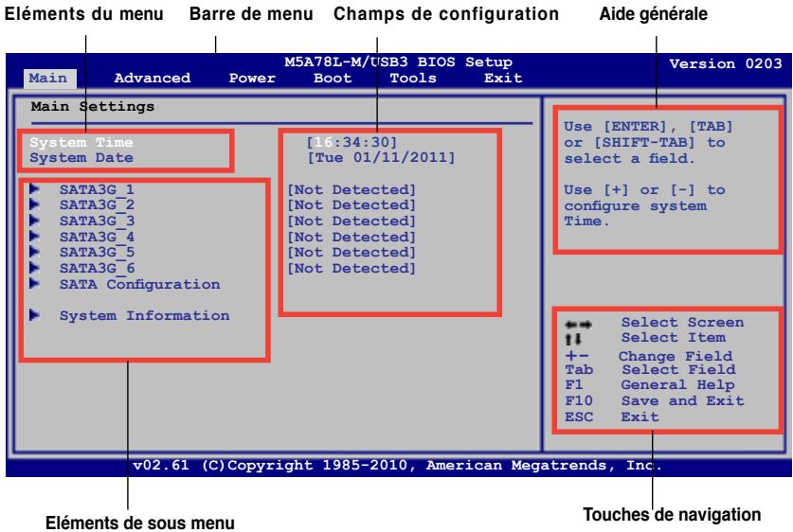Image resolution: width=793 pixels, height=532 pixels.
Task: Click the up-down arrows Select Item icon
Action: 573,339
